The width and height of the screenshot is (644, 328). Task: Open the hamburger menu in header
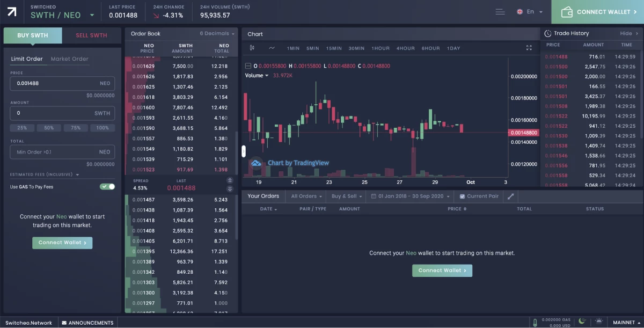(x=500, y=12)
